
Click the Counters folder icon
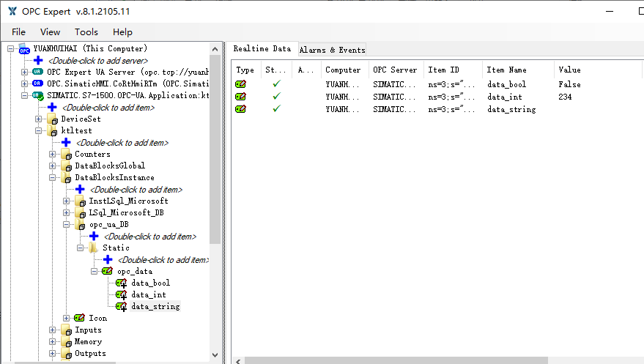pyautogui.click(x=66, y=155)
